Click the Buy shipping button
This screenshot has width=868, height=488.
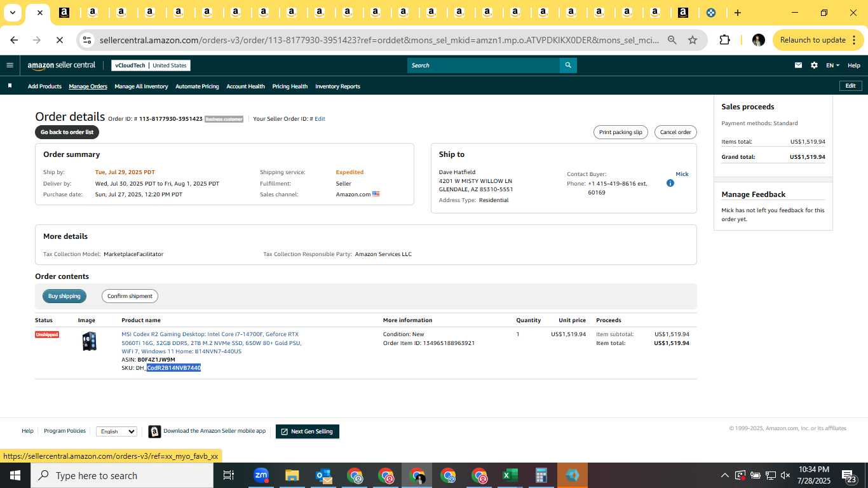pos(64,296)
